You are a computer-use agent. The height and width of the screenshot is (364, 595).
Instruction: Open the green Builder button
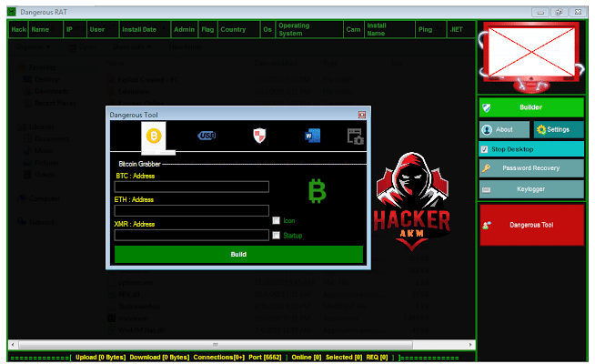(530, 107)
